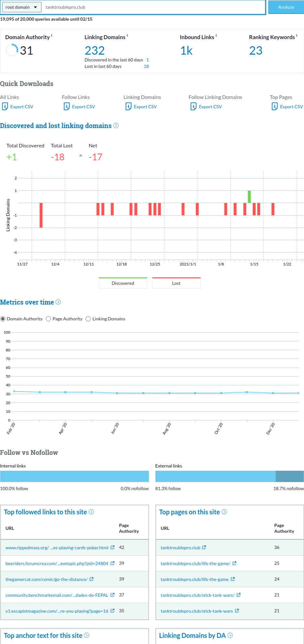Viewport: 304px width, 644px height.
Task: Click the All Links Export CSV download icon
Action: [5, 106]
